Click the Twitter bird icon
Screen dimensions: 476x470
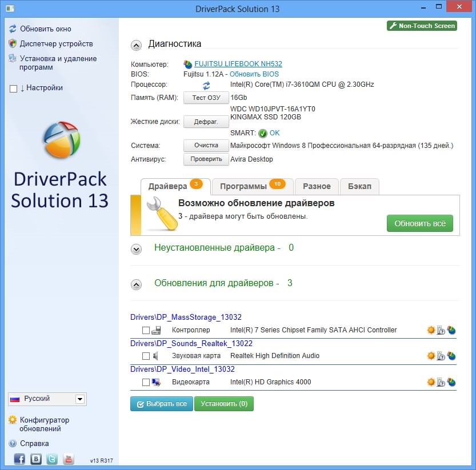(52, 459)
